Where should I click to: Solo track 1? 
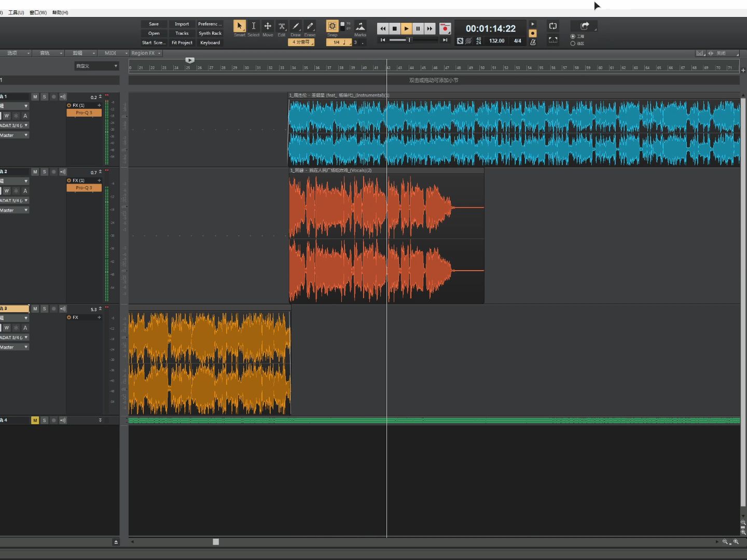(x=44, y=97)
